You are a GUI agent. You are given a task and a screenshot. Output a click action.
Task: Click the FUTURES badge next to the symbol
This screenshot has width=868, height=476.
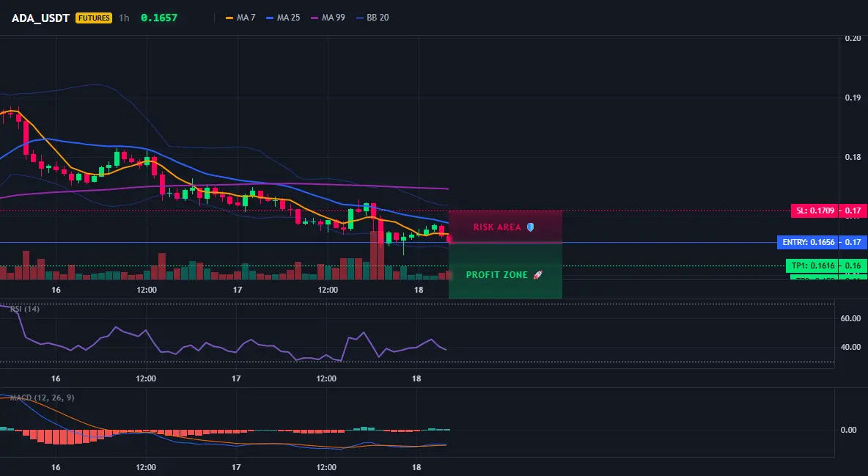[x=94, y=18]
